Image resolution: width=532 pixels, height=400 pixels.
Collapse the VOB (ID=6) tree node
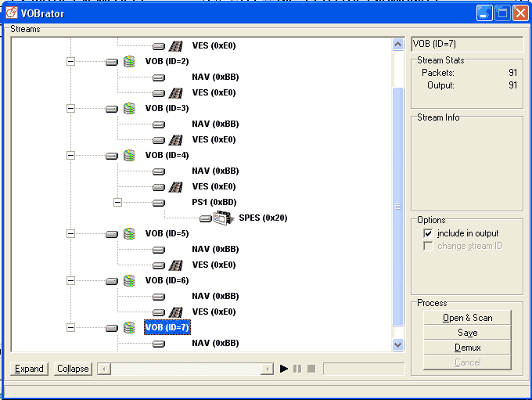pos(70,280)
